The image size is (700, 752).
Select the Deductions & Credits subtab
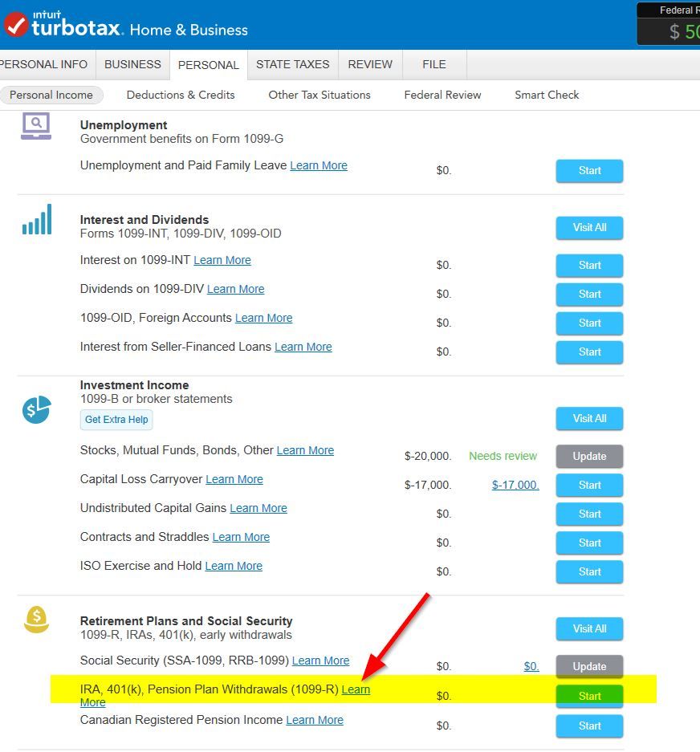[181, 95]
